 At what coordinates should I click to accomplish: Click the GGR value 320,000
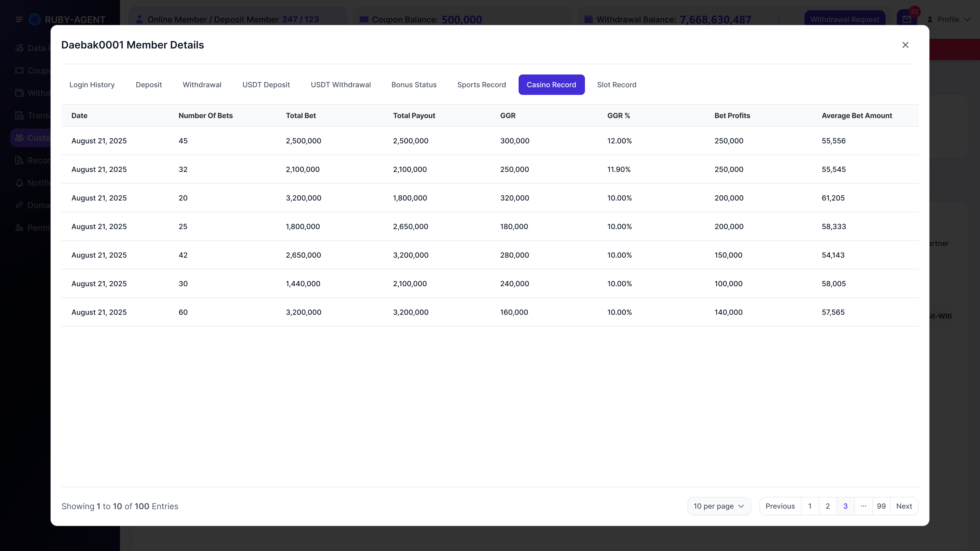514,198
